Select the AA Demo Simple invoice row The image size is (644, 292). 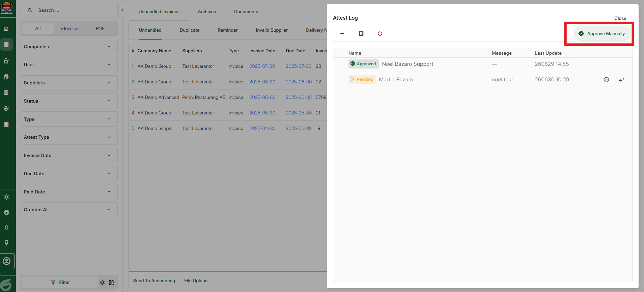228,128
